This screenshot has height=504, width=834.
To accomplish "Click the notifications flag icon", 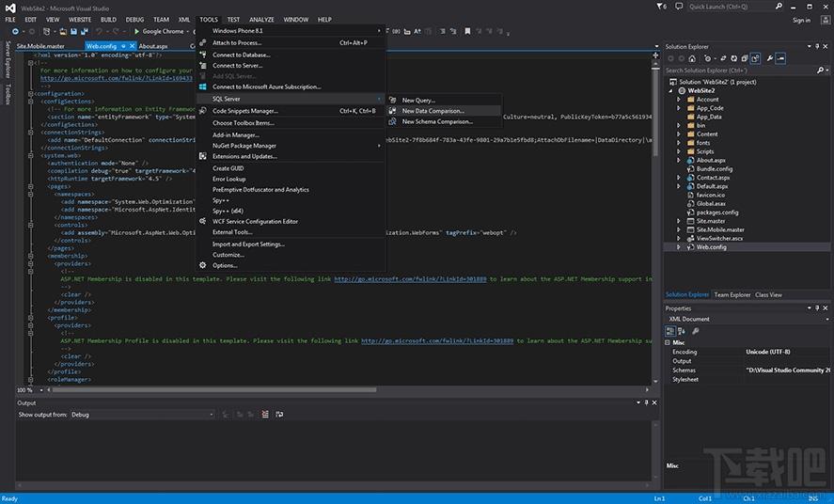I will point(661,7).
